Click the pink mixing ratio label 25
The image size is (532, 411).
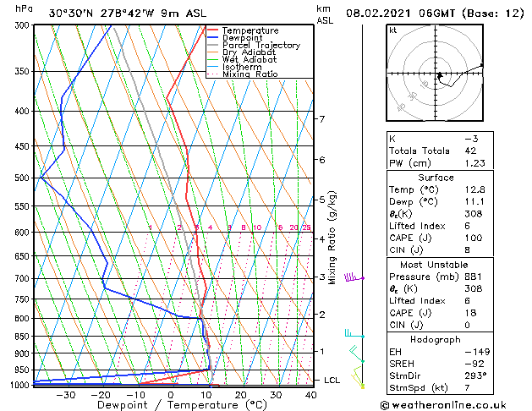pyautogui.click(x=306, y=227)
